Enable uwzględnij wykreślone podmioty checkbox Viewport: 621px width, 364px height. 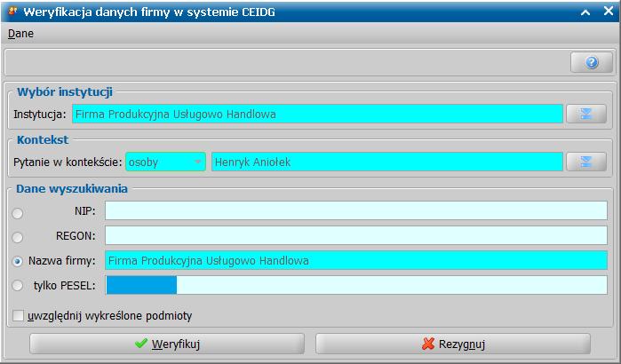click(x=19, y=316)
